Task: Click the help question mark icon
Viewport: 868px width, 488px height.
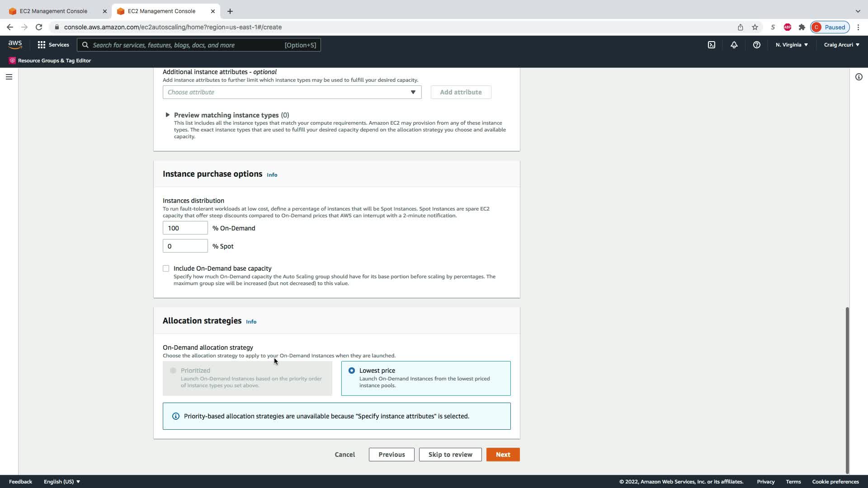Action: [756, 45]
